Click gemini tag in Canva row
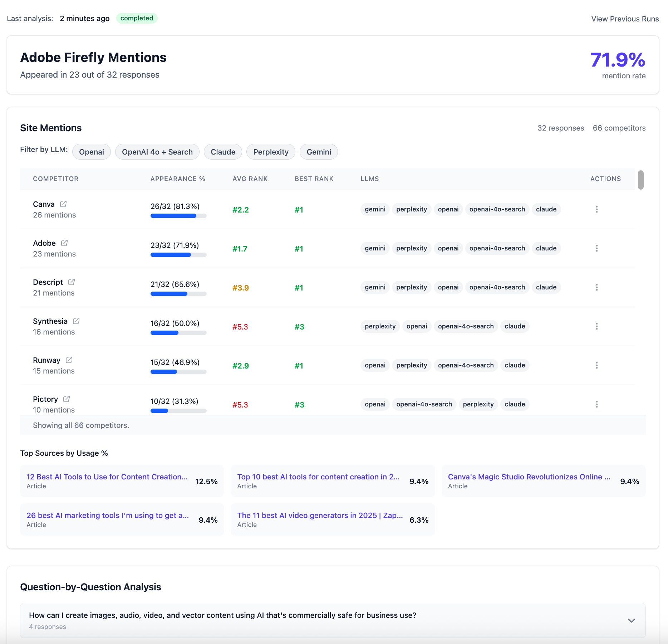Image resolution: width=668 pixels, height=644 pixels. (375, 209)
